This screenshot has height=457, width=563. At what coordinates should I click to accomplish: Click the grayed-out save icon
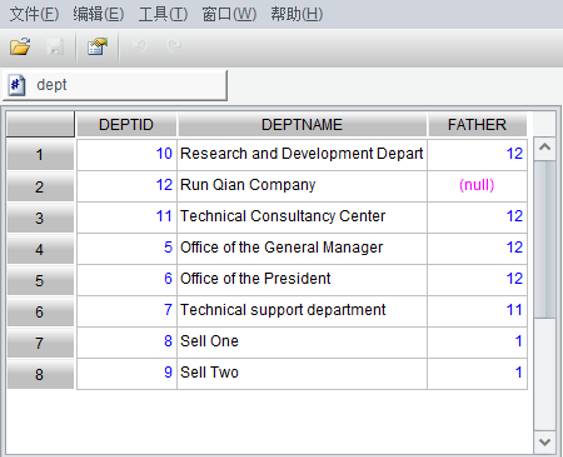click(x=56, y=46)
